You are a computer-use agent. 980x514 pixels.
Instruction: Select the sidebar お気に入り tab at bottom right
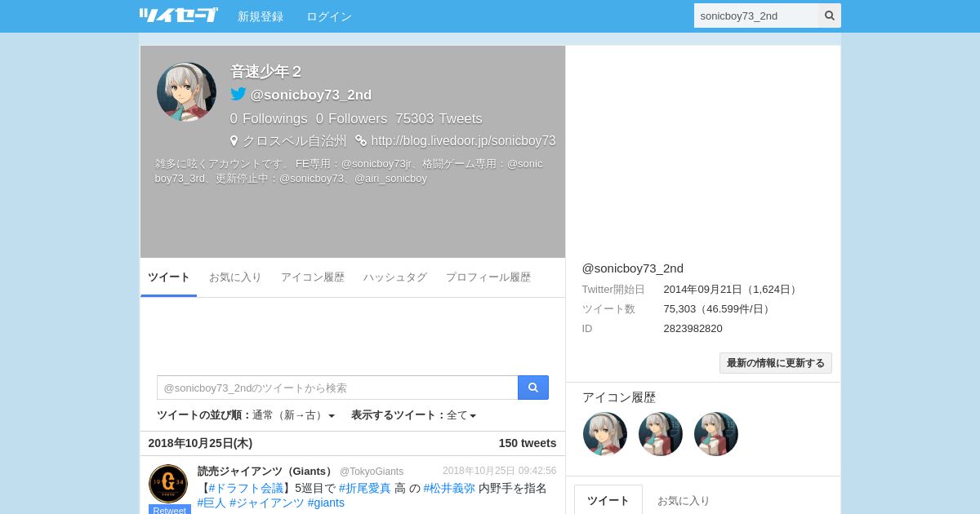[x=684, y=500]
